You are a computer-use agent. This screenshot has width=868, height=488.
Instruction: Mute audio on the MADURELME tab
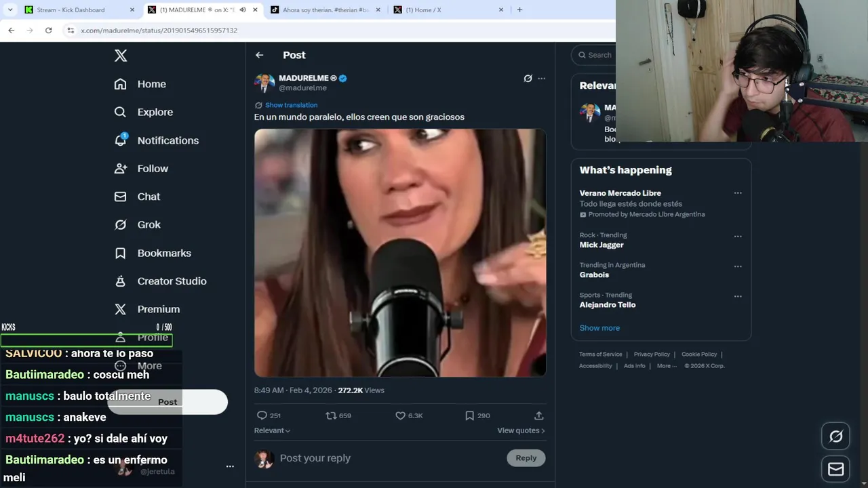click(242, 9)
